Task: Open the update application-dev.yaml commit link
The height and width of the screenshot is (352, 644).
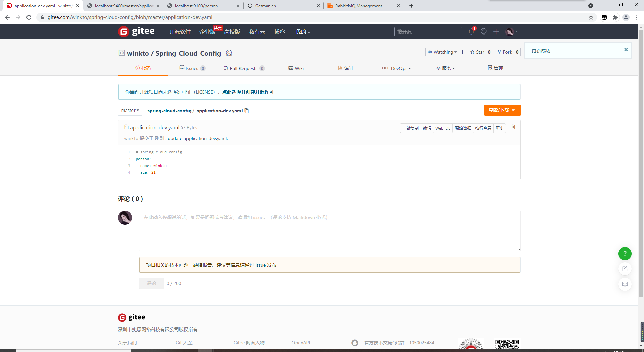Action: [x=198, y=138]
